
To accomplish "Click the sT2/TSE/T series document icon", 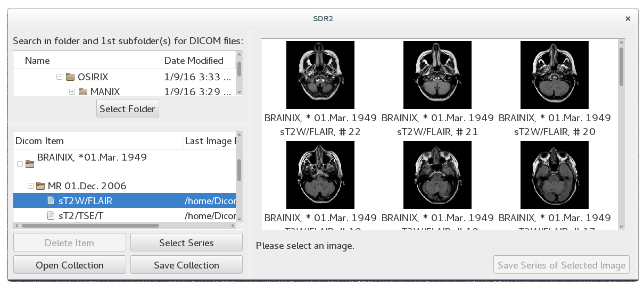I will pos(51,215).
